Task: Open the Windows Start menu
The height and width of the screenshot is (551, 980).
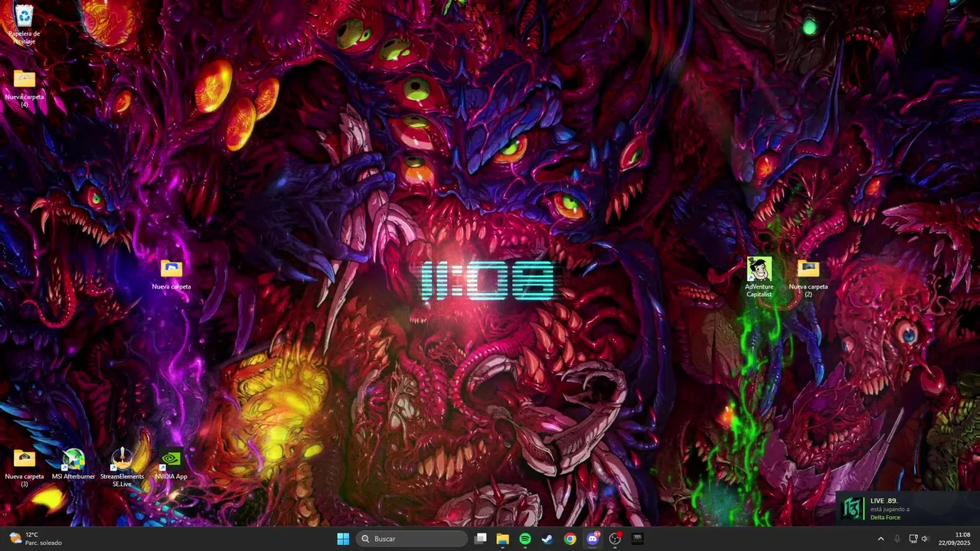Action: click(x=343, y=539)
